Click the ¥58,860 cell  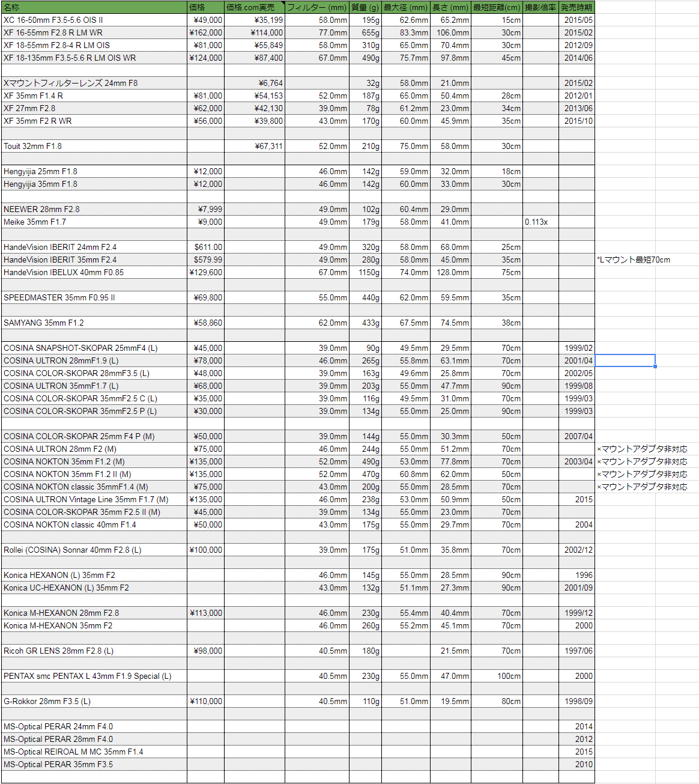pos(205,323)
